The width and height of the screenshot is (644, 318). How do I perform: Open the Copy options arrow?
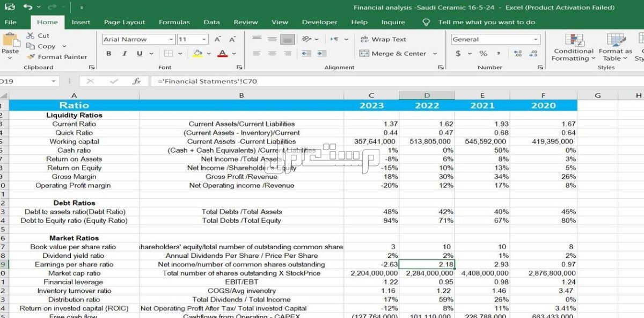[x=64, y=46]
